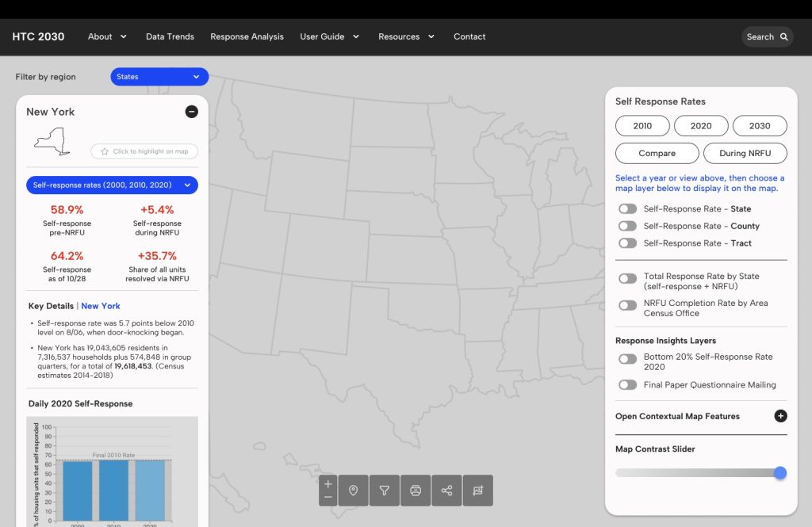The height and width of the screenshot is (527, 812).
Task: Expand Open Contextual Map Features section
Action: [780, 416]
